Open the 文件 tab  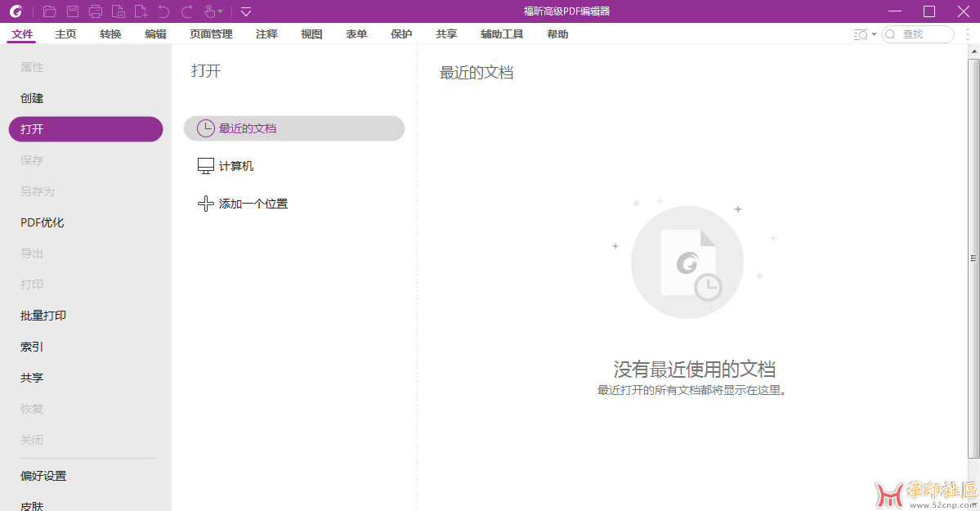coord(22,34)
